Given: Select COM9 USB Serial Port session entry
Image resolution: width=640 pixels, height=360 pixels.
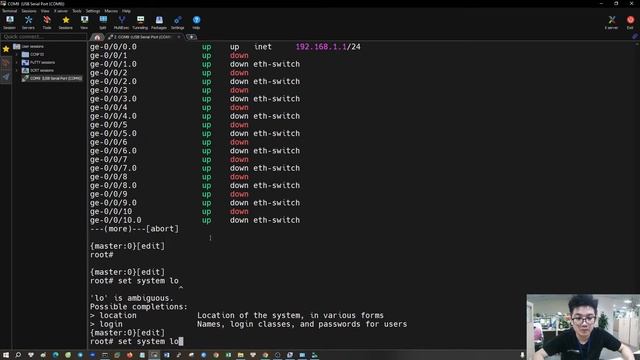Looking at the screenshot, I should [x=52, y=78].
